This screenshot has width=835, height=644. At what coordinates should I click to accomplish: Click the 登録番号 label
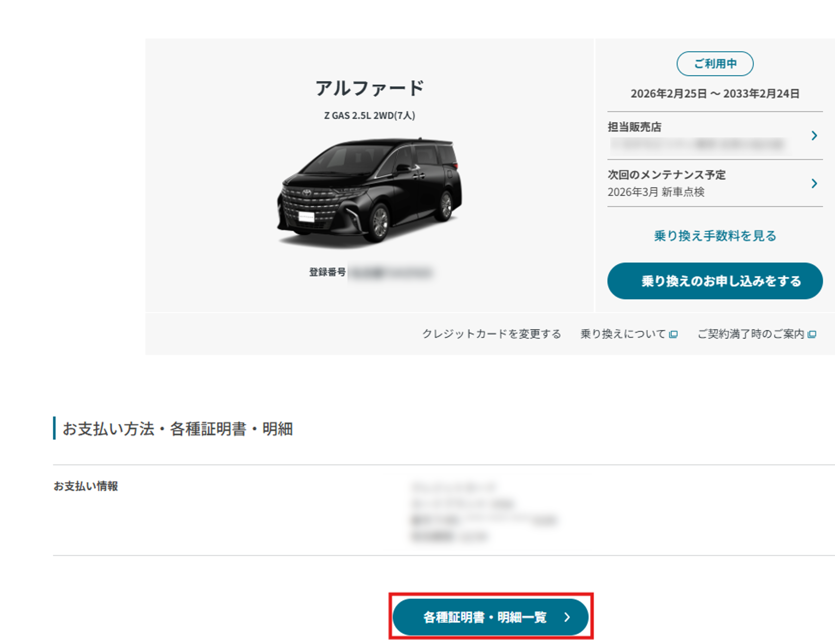point(327,272)
